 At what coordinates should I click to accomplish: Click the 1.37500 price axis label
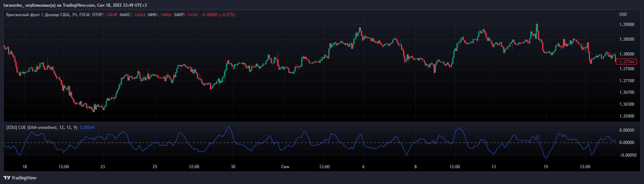(627, 69)
